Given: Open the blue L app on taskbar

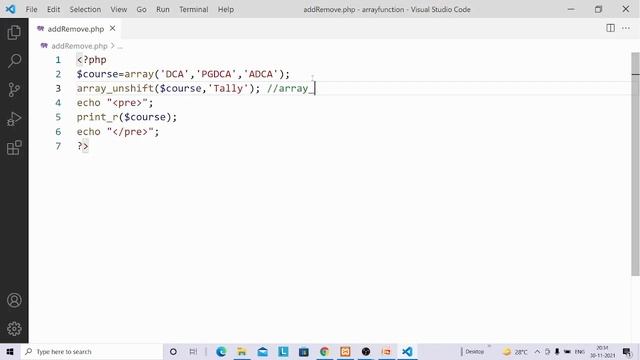Looking at the screenshot, I should (x=283, y=351).
